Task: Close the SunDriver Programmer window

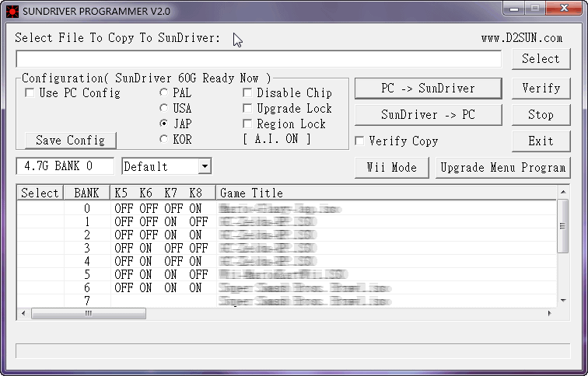Action: [565, 9]
